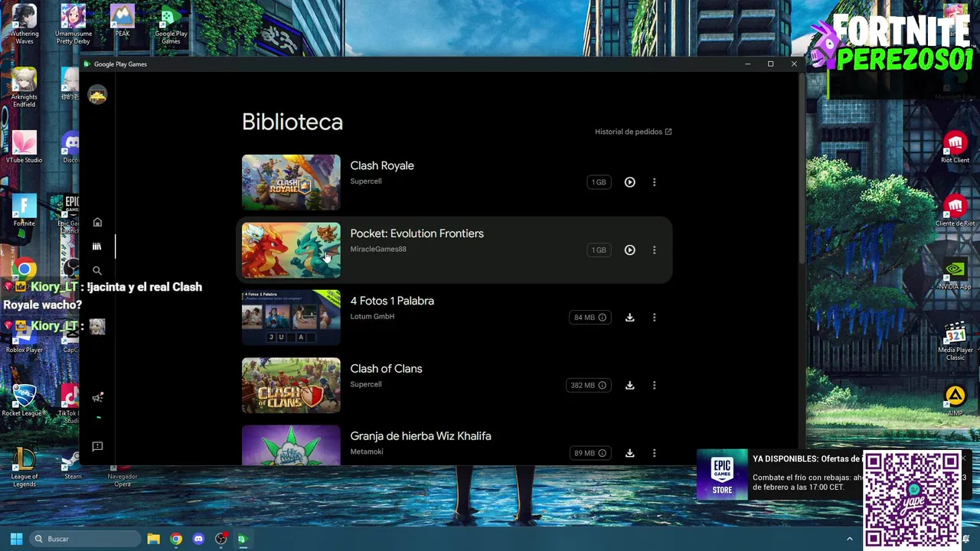
Task: Open Clash Royale thumbnail
Action: pyautogui.click(x=291, y=182)
